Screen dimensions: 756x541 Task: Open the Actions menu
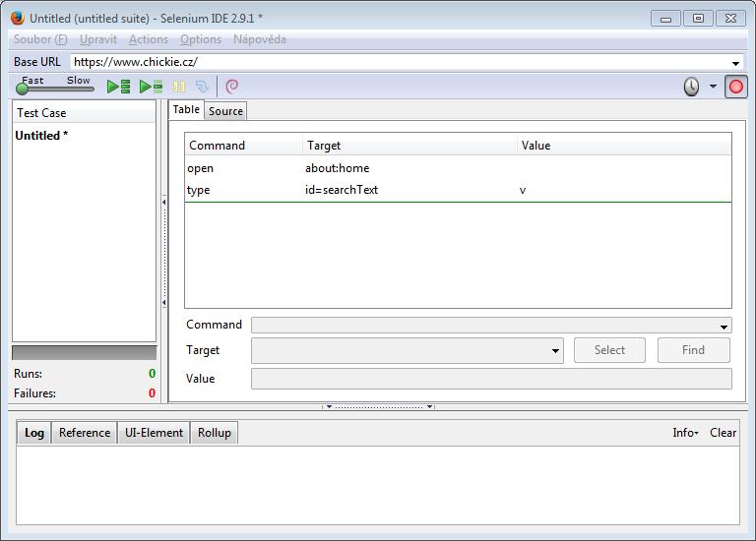tap(149, 39)
